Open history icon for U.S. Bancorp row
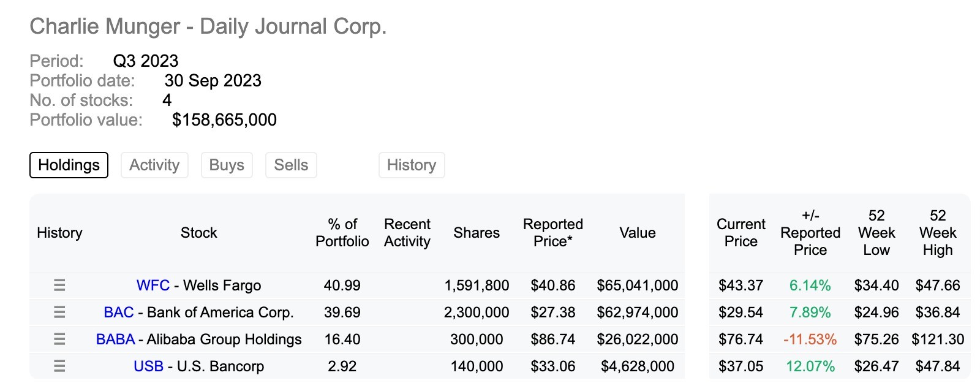The width and height of the screenshot is (980, 386). tap(59, 366)
